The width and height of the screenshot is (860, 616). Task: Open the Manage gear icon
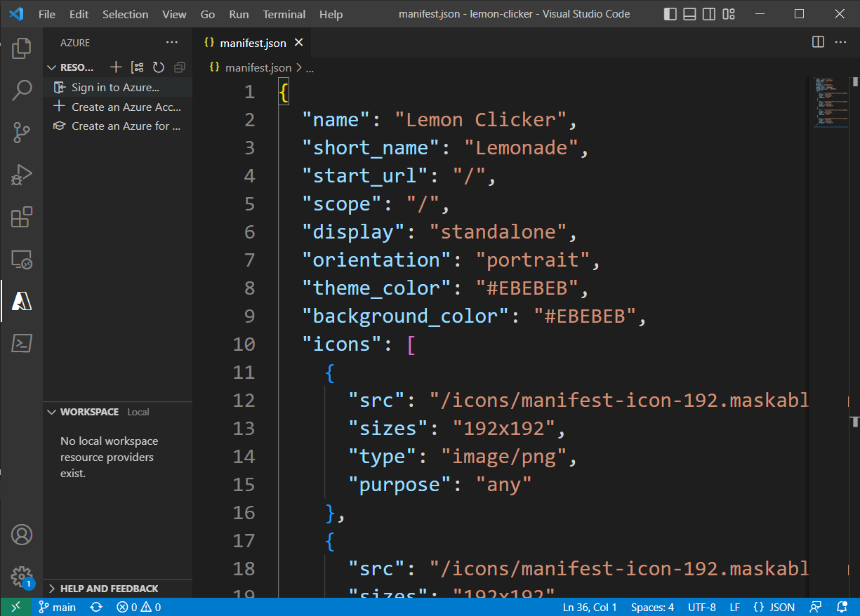[22, 577]
